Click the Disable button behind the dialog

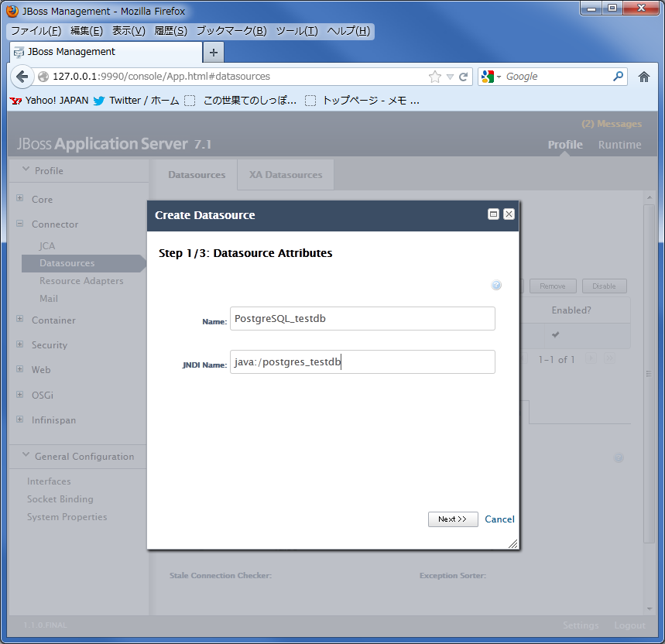[605, 286]
